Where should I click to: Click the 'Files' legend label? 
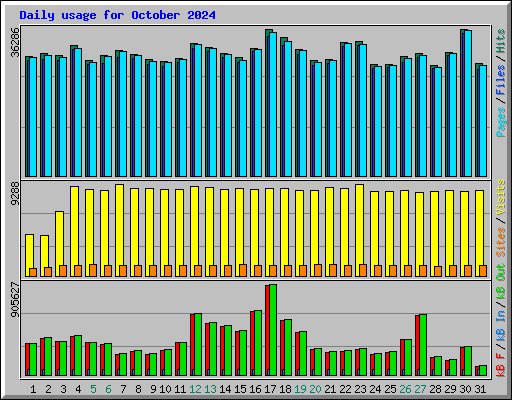(x=500, y=80)
